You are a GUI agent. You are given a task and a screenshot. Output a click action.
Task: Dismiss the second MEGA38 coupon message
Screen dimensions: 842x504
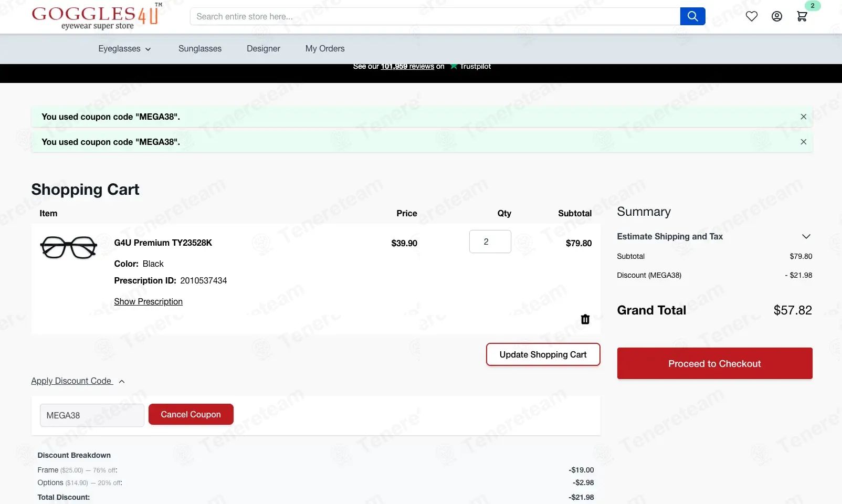coord(803,142)
